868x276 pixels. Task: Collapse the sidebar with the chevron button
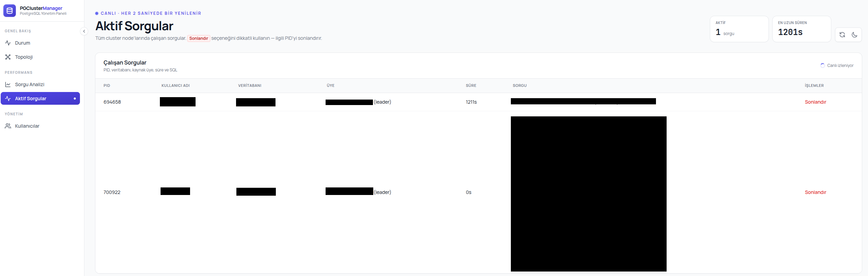pyautogui.click(x=84, y=31)
